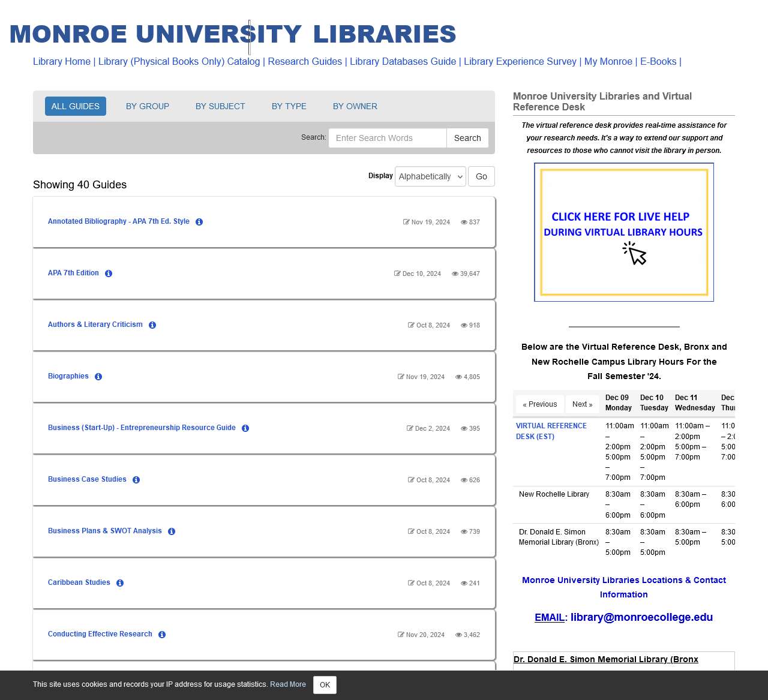Open Library Experience Survey link
This screenshot has width=768, height=700.
[x=520, y=61]
